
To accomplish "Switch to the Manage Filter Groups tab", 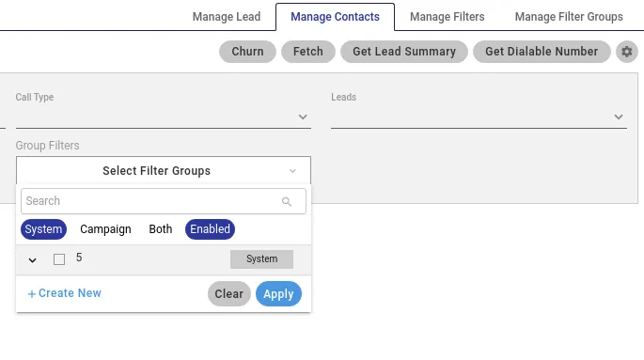I will [x=569, y=17].
